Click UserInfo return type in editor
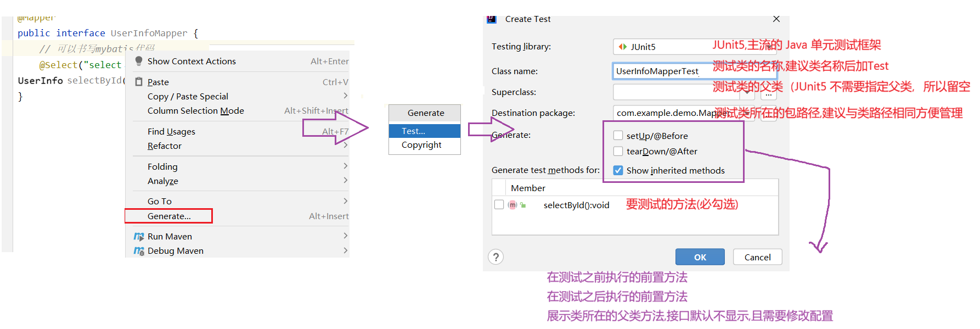This screenshot has width=980, height=329. (x=40, y=81)
